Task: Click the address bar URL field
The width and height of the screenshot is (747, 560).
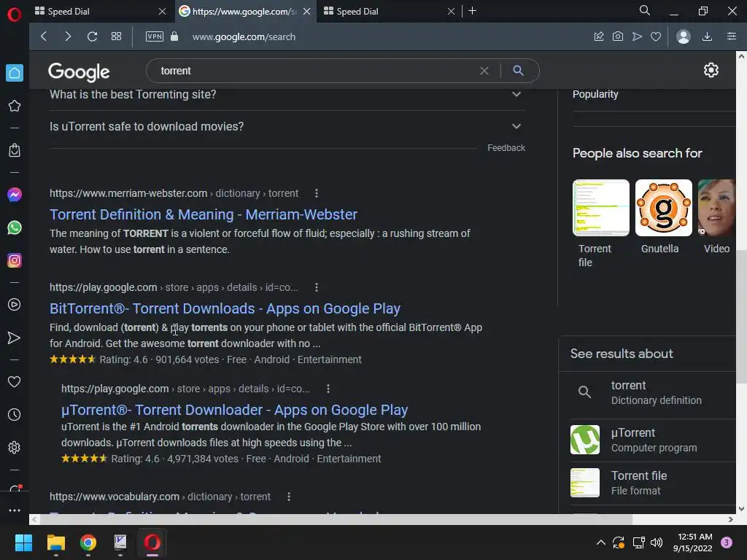Action: (244, 36)
